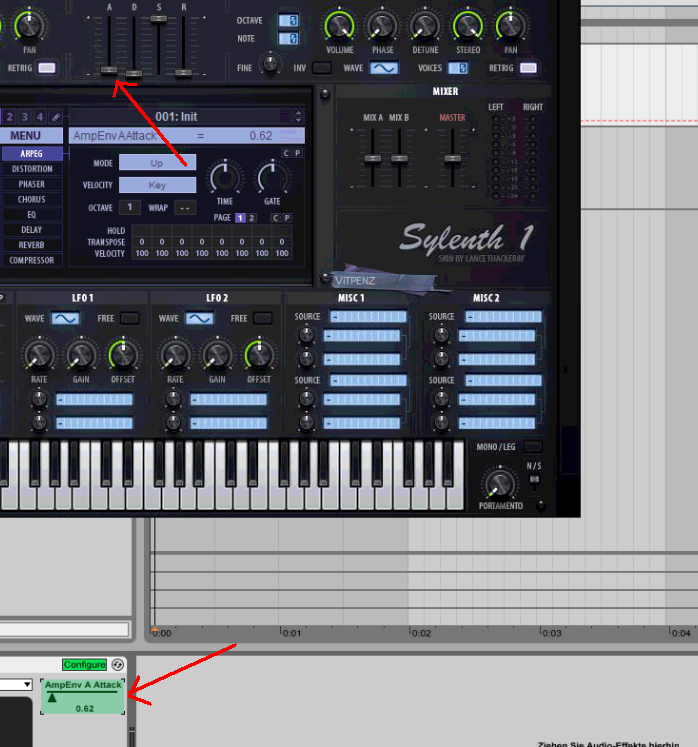Select part number 2 button
Image resolution: width=698 pixels, height=747 pixels.
(x=10, y=117)
